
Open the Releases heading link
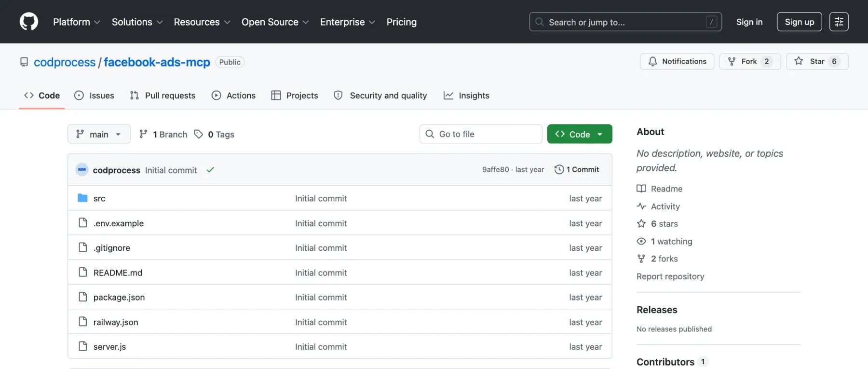click(657, 310)
